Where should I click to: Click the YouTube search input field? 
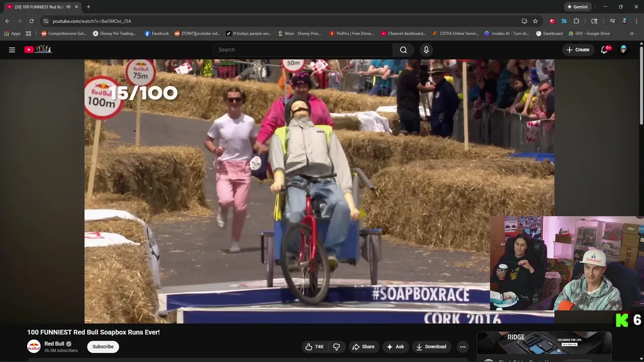tap(303, 50)
